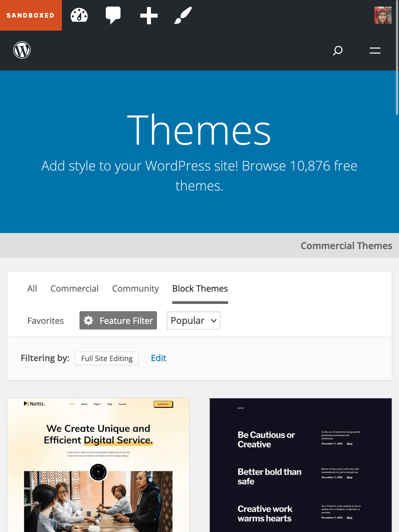
Task: Open the search magnifier icon
Action: click(338, 51)
